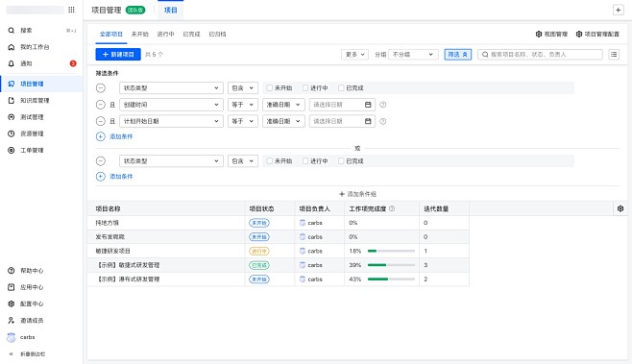This screenshot has height=364, width=632.
Task: Open table column settings gear icon
Action: pos(620,208)
